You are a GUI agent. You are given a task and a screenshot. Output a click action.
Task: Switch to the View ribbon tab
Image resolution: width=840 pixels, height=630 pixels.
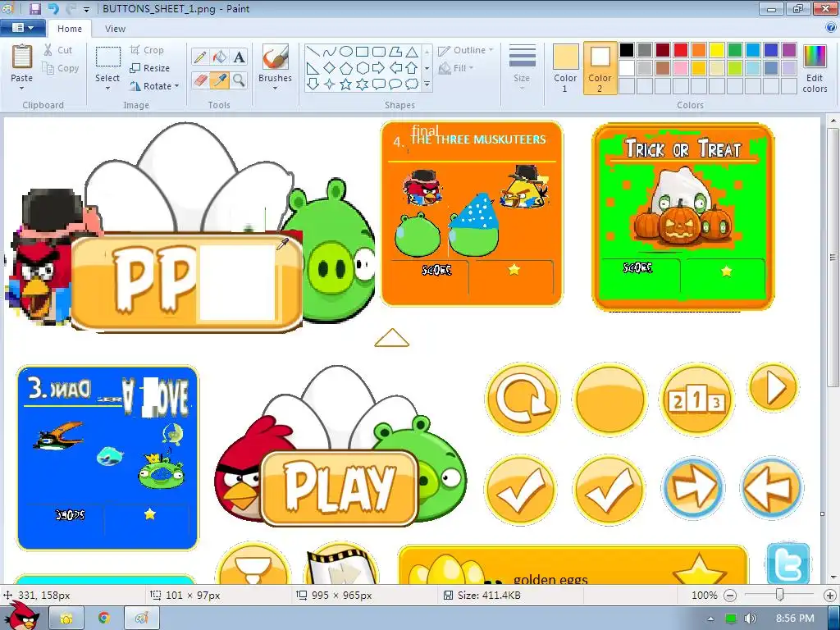point(115,29)
